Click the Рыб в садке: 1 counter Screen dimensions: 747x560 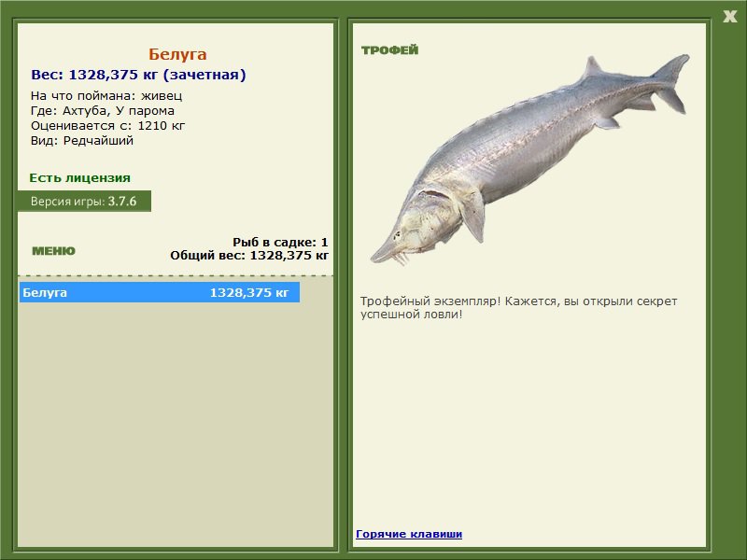point(280,242)
